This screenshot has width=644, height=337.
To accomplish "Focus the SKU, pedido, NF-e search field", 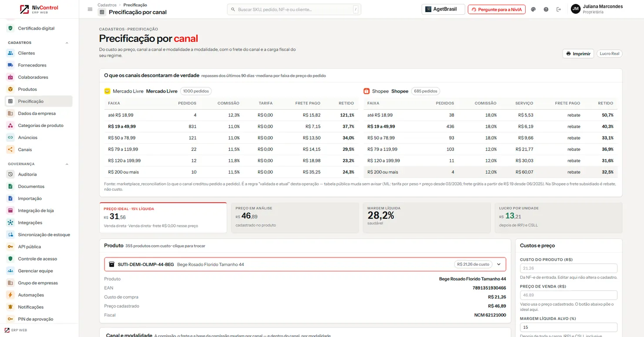I will tap(294, 9).
